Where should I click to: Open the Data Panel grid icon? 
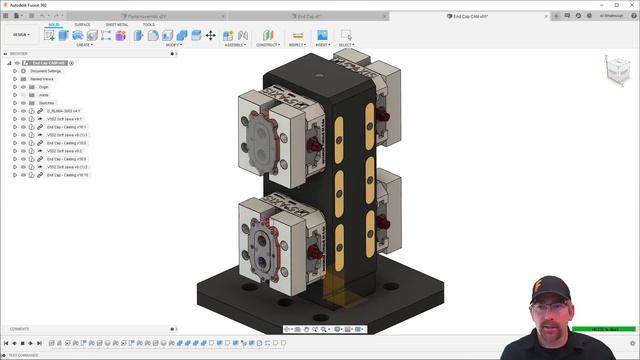point(6,16)
